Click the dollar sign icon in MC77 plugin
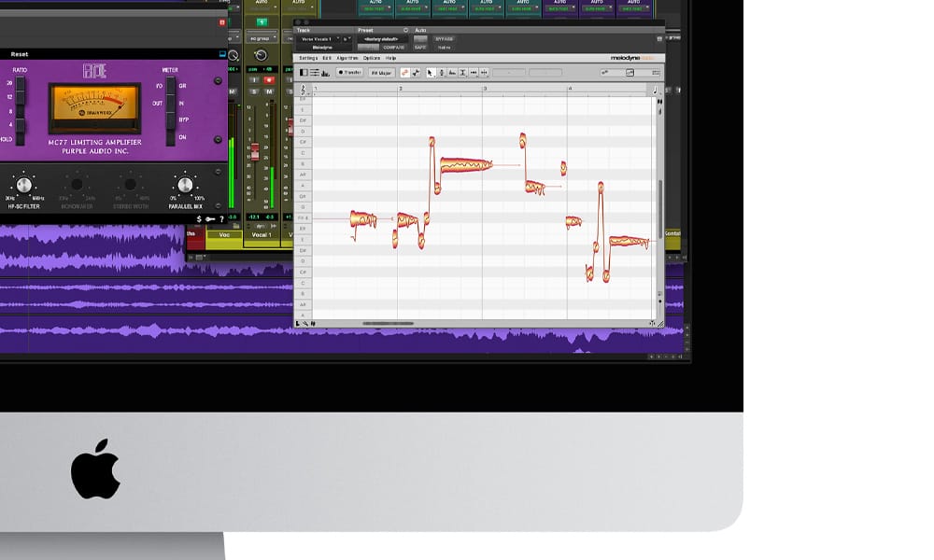The height and width of the screenshot is (560, 934). [199, 219]
